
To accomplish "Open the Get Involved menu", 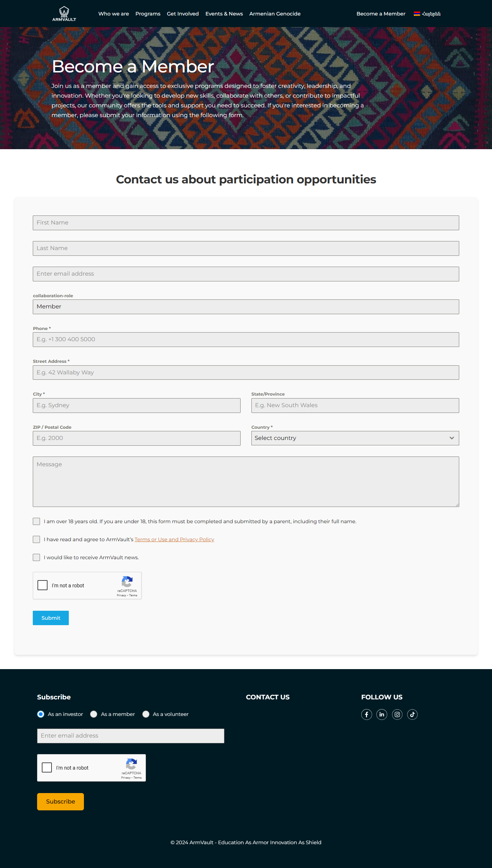I will (183, 14).
